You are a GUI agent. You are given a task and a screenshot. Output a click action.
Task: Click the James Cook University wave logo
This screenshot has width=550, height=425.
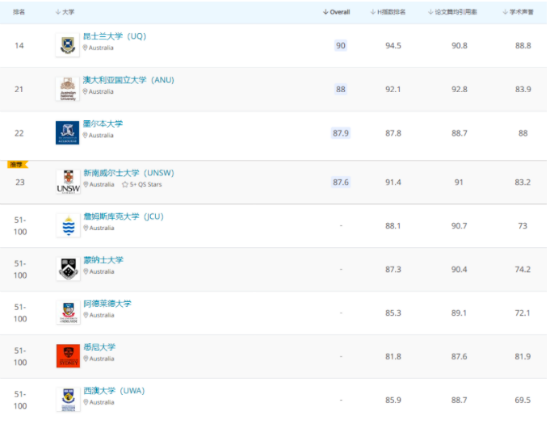(x=68, y=225)
